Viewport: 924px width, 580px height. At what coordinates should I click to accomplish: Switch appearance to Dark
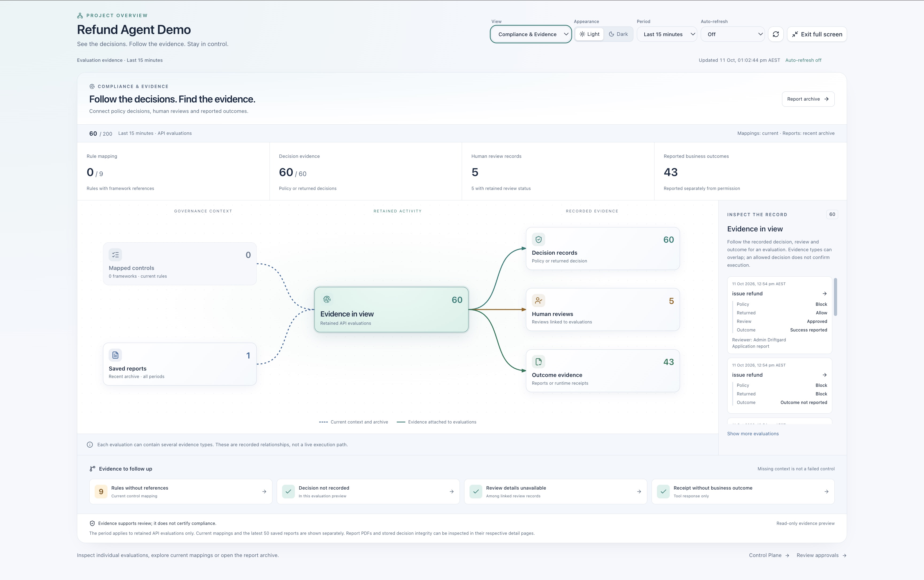coord(618,34)
